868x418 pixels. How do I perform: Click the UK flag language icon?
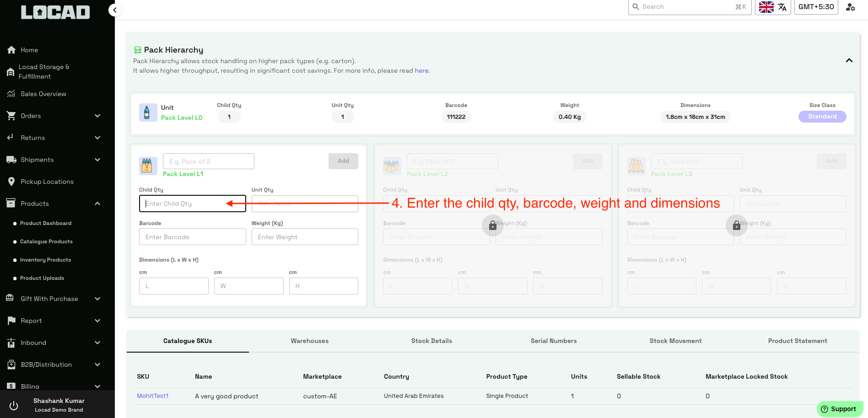tap(766, 7)
